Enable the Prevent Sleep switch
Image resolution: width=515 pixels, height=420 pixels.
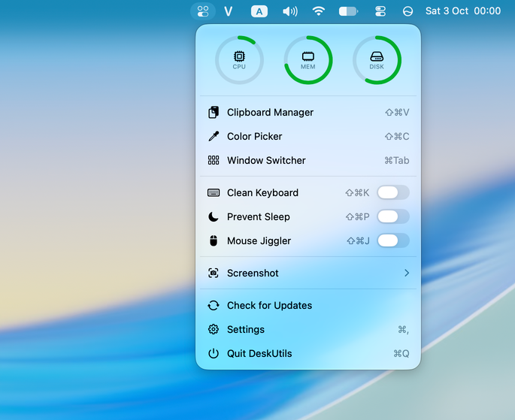pos(393,216)
